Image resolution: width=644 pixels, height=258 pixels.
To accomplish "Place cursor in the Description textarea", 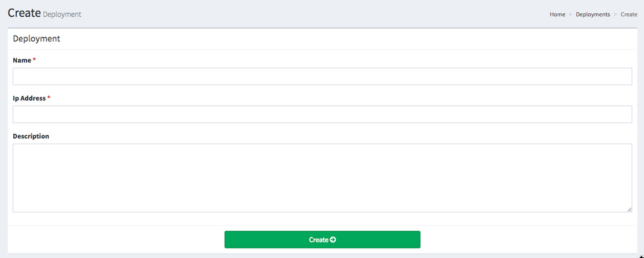I will (x=322, y=178).
